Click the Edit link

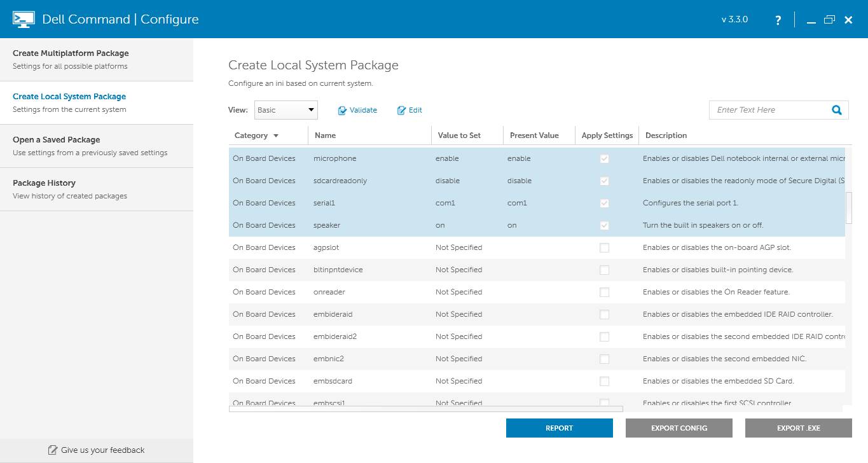click(415, 110)
